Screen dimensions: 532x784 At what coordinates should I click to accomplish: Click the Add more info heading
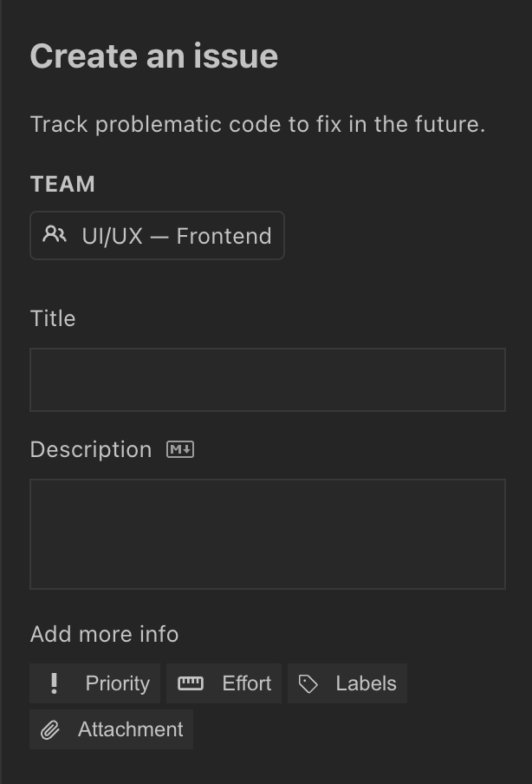[104, 634]
